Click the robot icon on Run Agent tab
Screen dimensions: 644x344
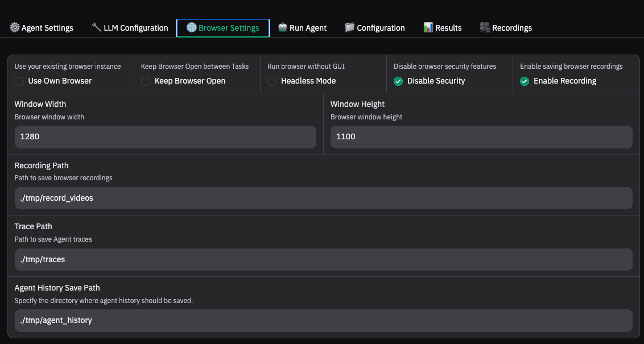[x=283, y=27]
